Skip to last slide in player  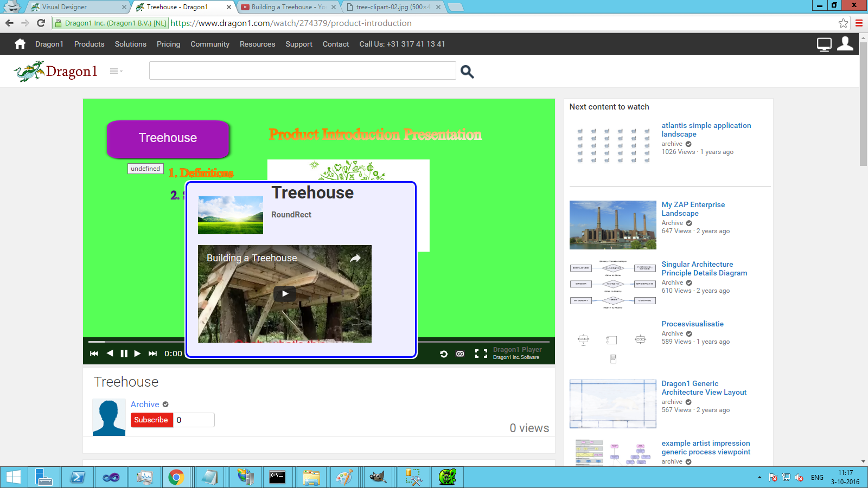point(153,354)
